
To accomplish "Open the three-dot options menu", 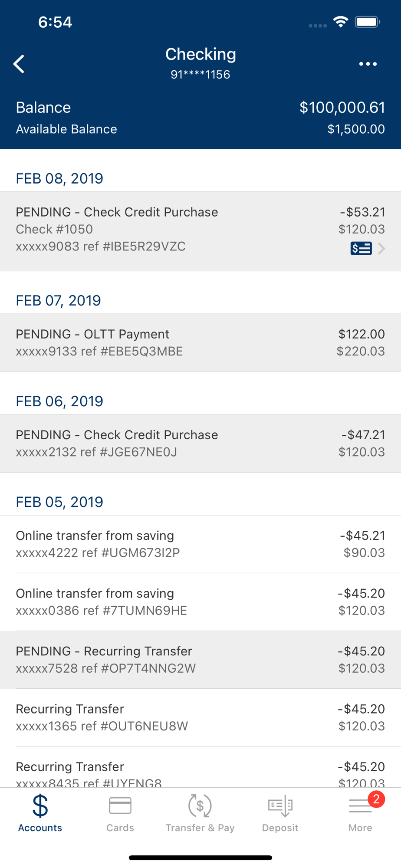I will [368, 64].
